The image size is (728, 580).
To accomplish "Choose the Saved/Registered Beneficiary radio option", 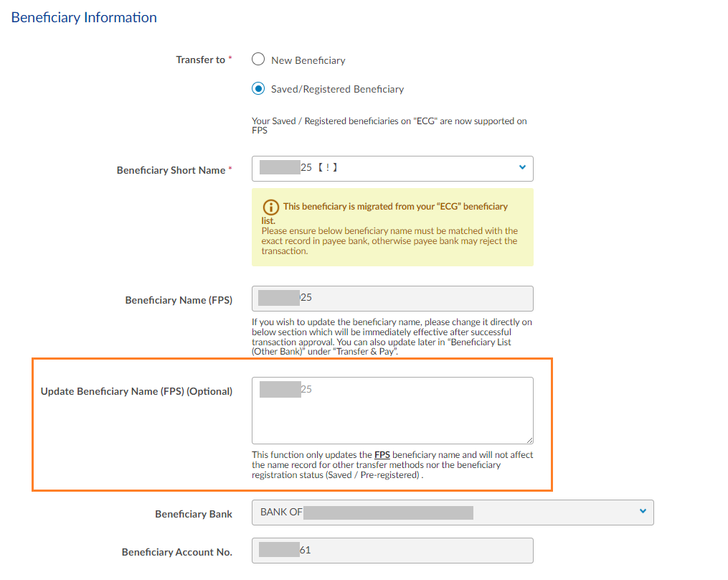I will tap(258, 89).
